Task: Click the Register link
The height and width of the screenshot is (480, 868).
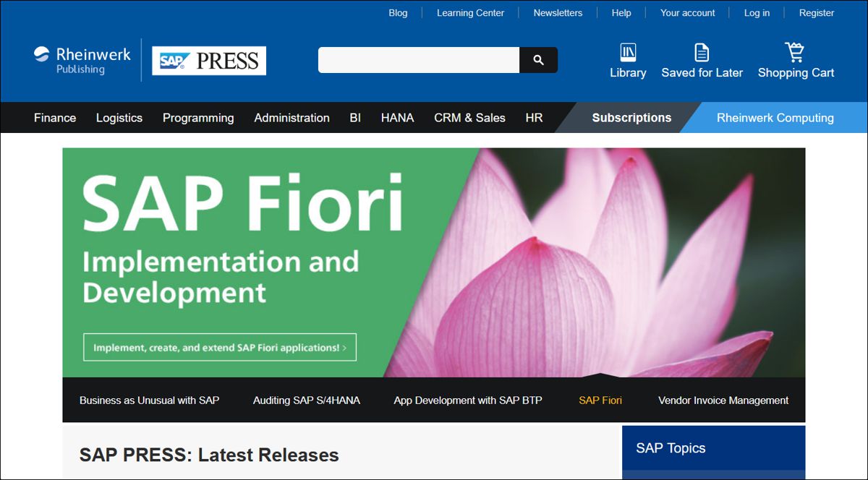Action: [x=816, y=12]
